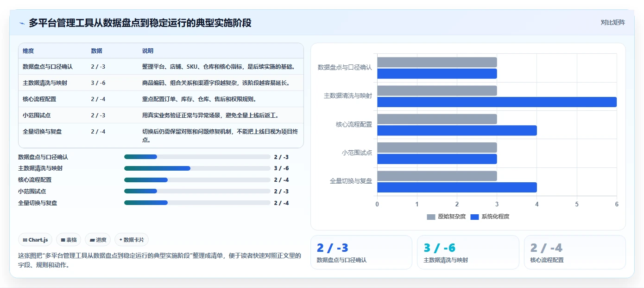This screenshot has height=288, width=644.
Task: Click the 主数据清洗与映射 progress bar
Action: (x=197, y=168)
